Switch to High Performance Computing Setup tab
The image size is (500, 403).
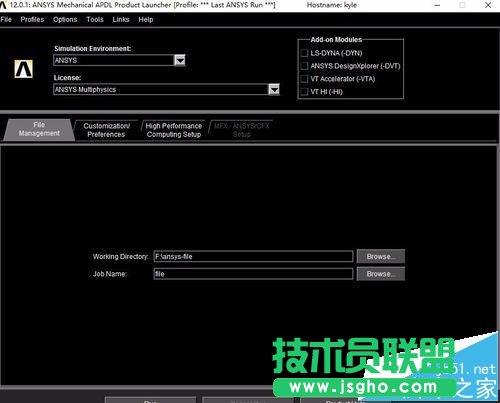[173, 130]
